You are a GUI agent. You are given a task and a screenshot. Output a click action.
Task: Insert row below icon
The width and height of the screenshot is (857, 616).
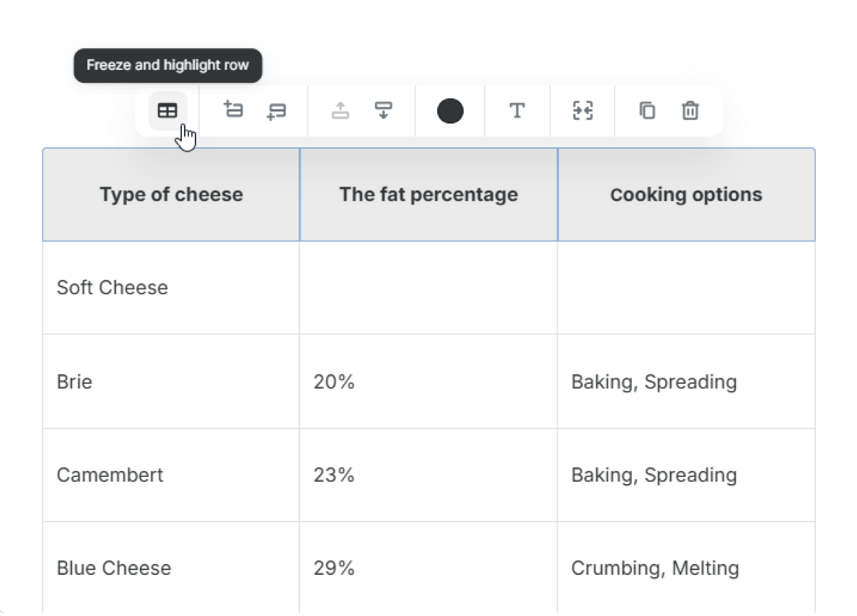tap(276, 112)
